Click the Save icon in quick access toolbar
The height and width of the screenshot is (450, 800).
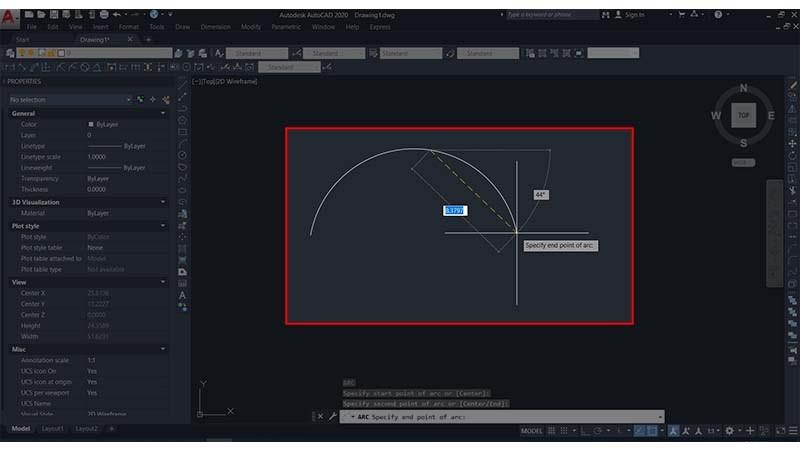click(54, 15)
